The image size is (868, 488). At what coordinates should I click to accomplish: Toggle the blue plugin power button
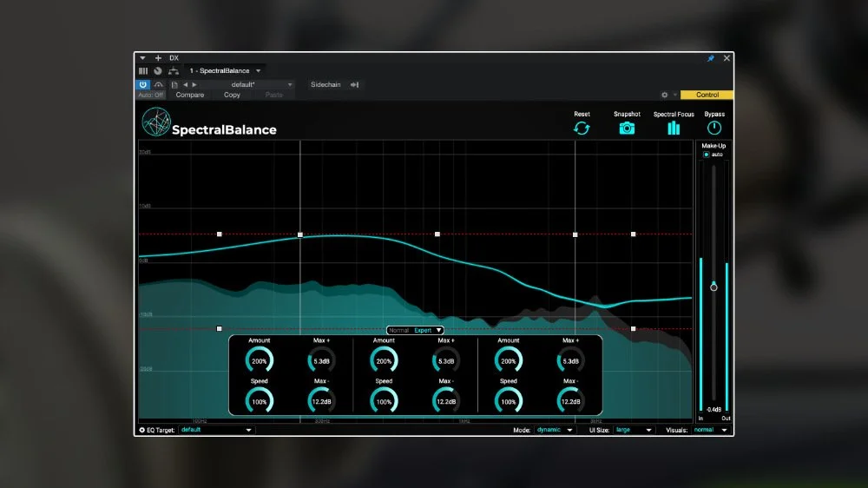[143, 85]
